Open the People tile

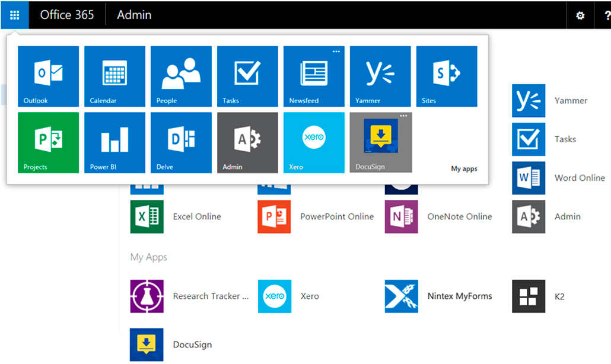(181, 76)
